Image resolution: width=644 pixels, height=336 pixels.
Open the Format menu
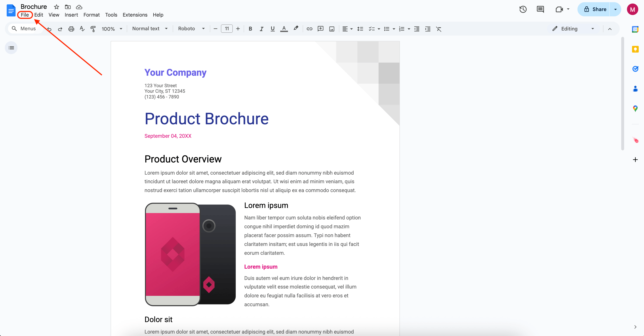coord(91,15)
